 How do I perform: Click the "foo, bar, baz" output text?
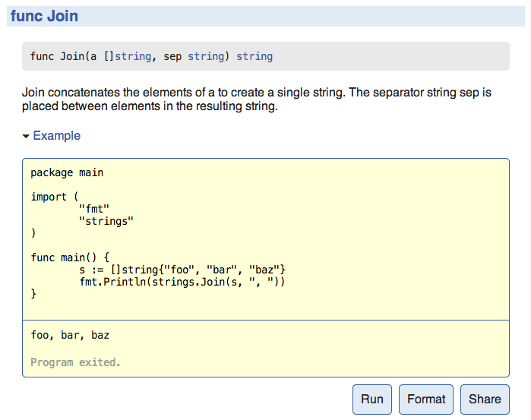pos(70,335)
